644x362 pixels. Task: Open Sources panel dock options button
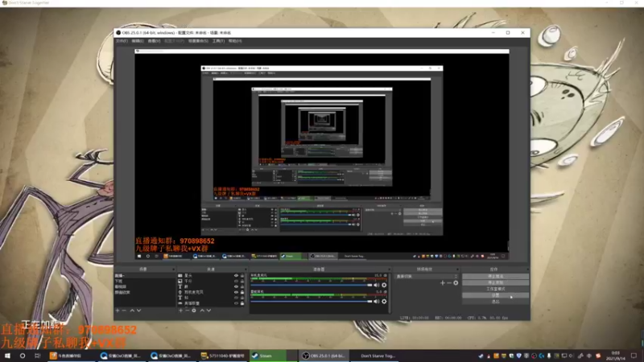pyautogui.click(x=246, y=269)
